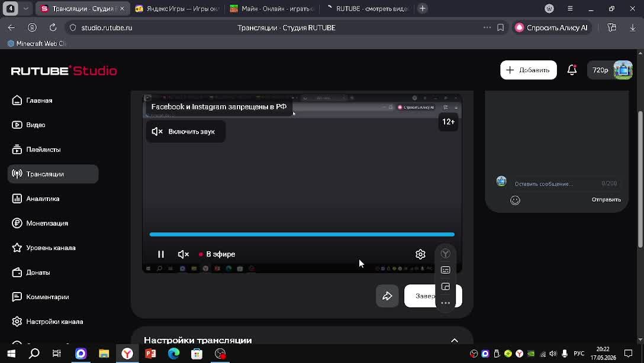The width and height of the screenshot is (644, 363).
Task: Click the Включить звук button
Action: (x=185, y=132)
